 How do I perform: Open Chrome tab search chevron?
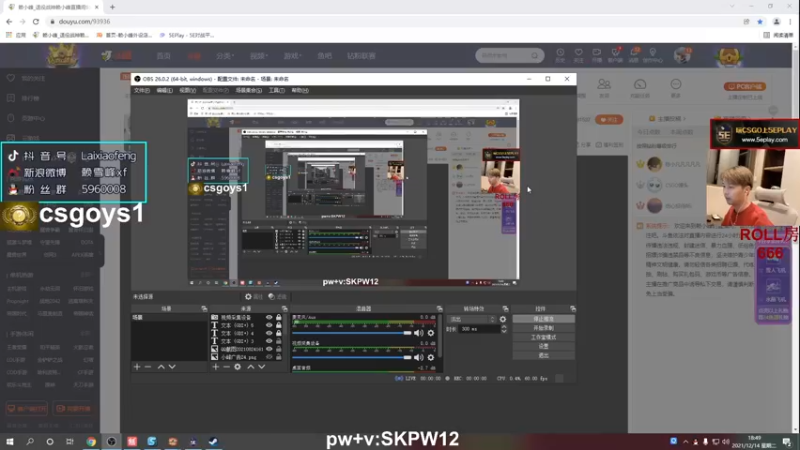coord(732,7)
